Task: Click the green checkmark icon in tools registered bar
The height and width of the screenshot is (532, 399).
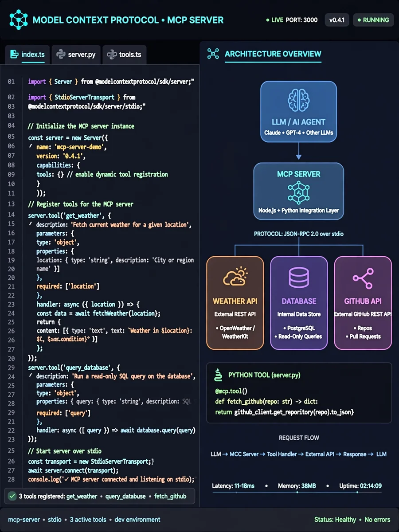Action: [12, 496]
